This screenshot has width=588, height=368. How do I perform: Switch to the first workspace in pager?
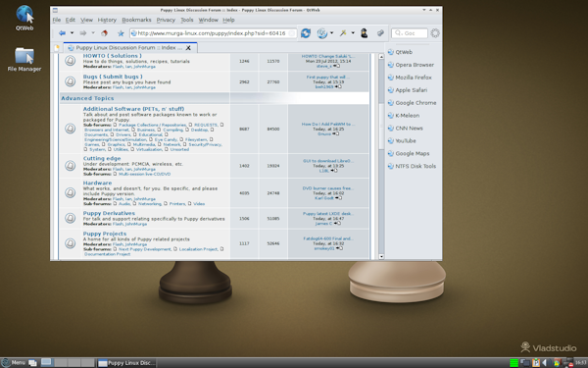[46, 362]
